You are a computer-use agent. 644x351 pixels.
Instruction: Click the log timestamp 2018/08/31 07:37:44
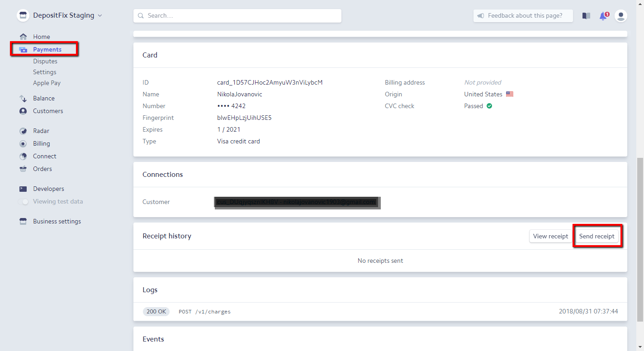click(x=588, y=311)
